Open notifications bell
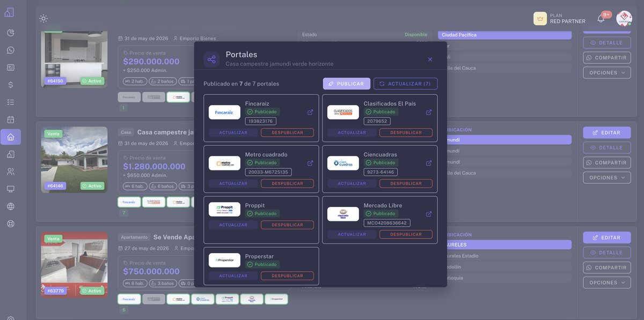This screenshot has height=320, width=644. [601, 19]
